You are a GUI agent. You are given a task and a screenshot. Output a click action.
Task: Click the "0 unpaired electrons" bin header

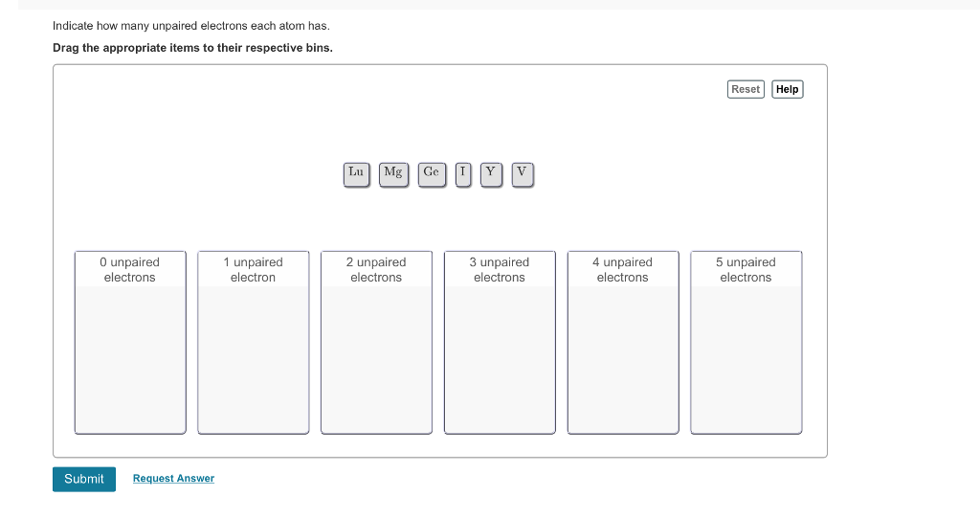click(x=130, y=269)
